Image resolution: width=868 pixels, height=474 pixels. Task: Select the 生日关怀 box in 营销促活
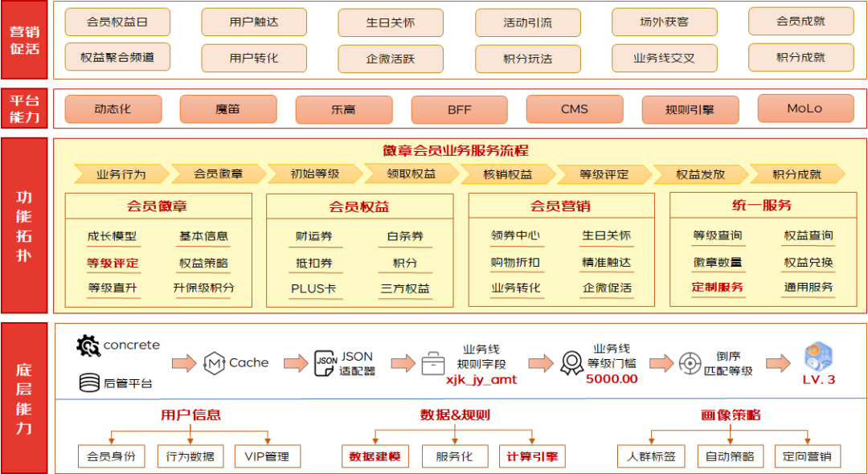tap(391, 22)
